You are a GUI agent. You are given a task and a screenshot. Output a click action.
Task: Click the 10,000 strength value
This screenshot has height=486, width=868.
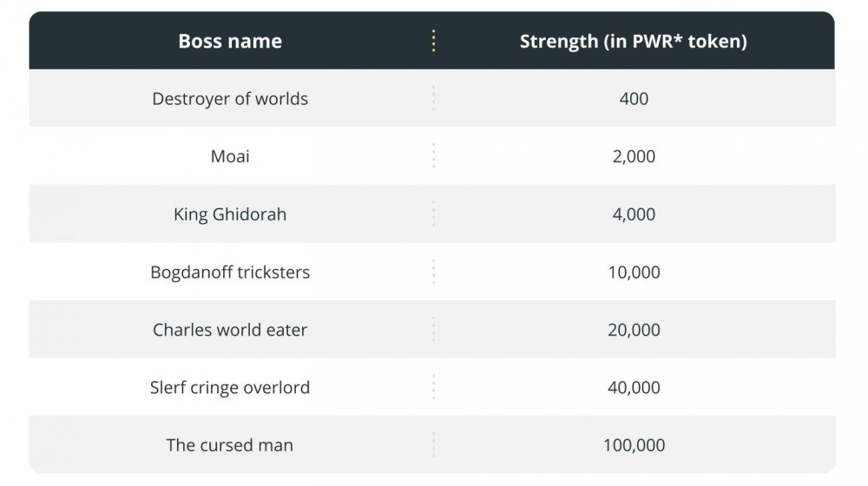(x=634, y=272)
